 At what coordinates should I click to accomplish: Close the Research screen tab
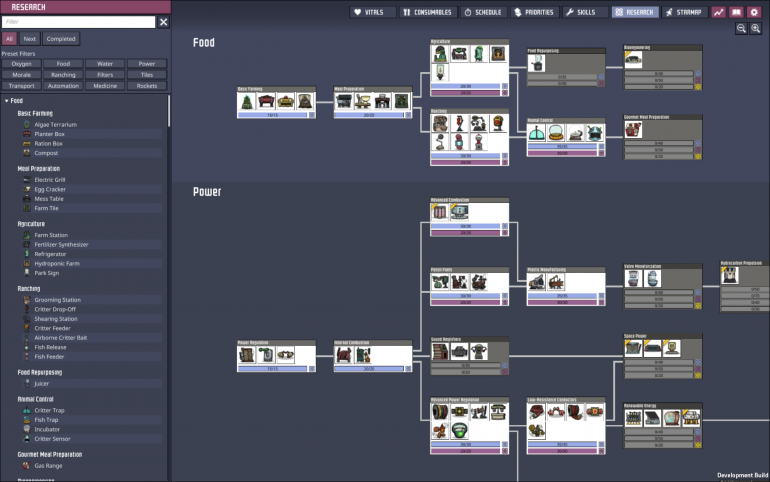[x=635, y=12]
